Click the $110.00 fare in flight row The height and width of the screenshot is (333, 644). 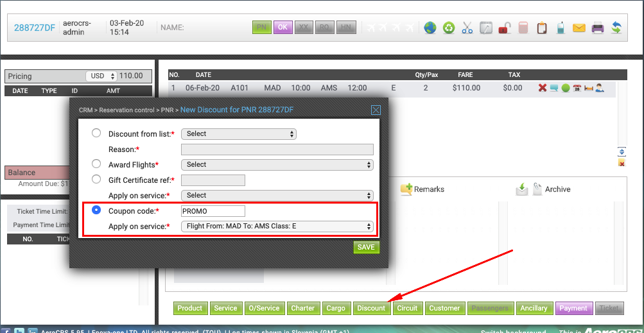coord(466,88)
